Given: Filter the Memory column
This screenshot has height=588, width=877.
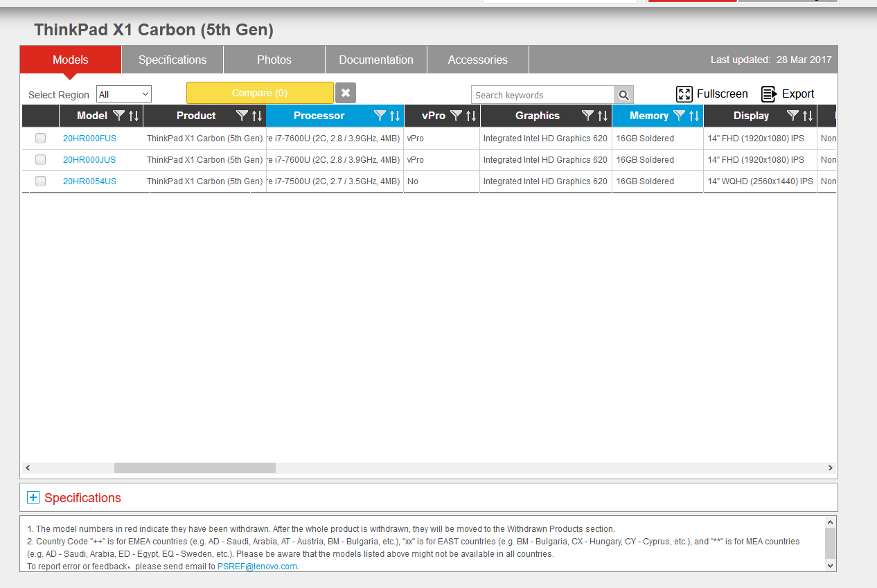Looking at the screenshot, I should pyautogui.click(x=679, y=116).
